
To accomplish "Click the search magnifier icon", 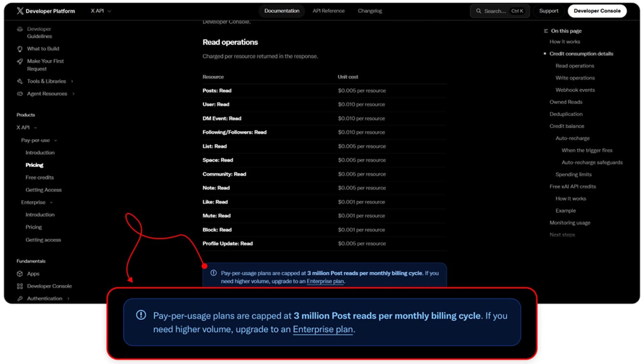I will pyautogui.click(x=478, y=11).
